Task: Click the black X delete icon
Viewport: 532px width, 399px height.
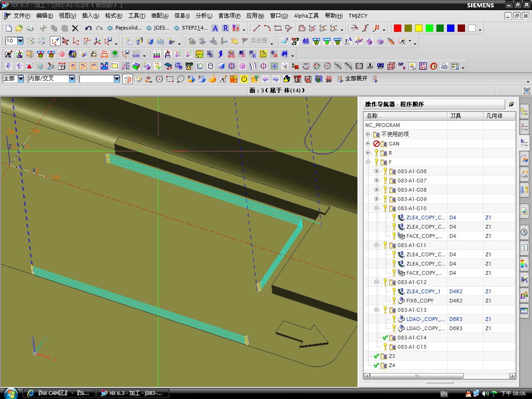Action: tap(75, 28)
